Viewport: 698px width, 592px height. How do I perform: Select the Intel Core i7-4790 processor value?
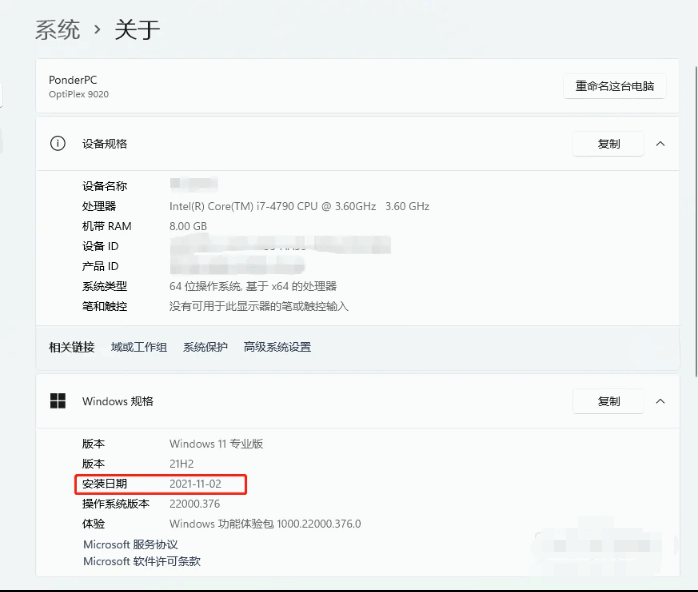tap(299, 206)
